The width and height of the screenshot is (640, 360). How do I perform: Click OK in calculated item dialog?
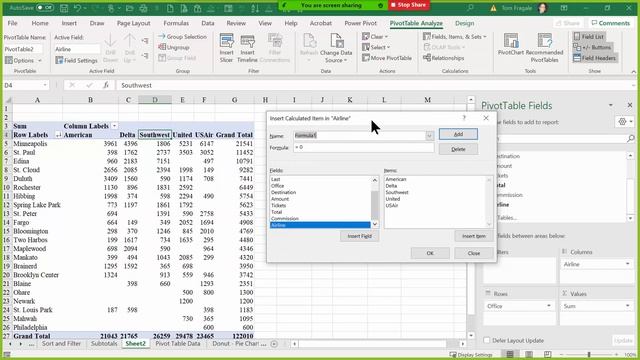(x=430, y=253)
